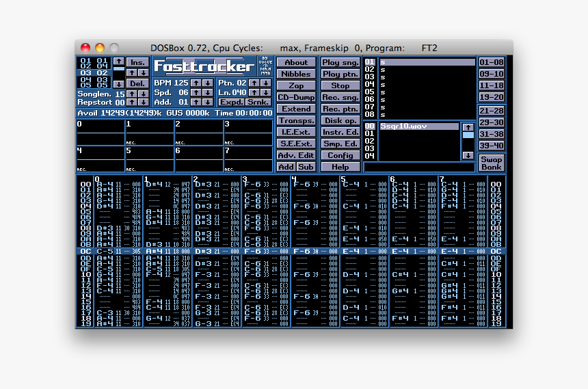Click the Zap button
This screenshot has height=389, width=588.
point(296,85)
